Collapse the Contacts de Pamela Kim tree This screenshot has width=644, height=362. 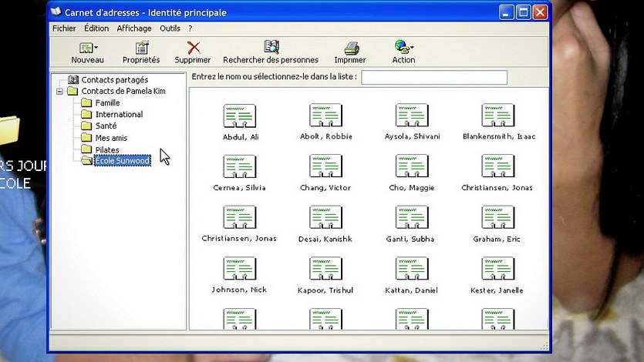click(x=60, y=91)
